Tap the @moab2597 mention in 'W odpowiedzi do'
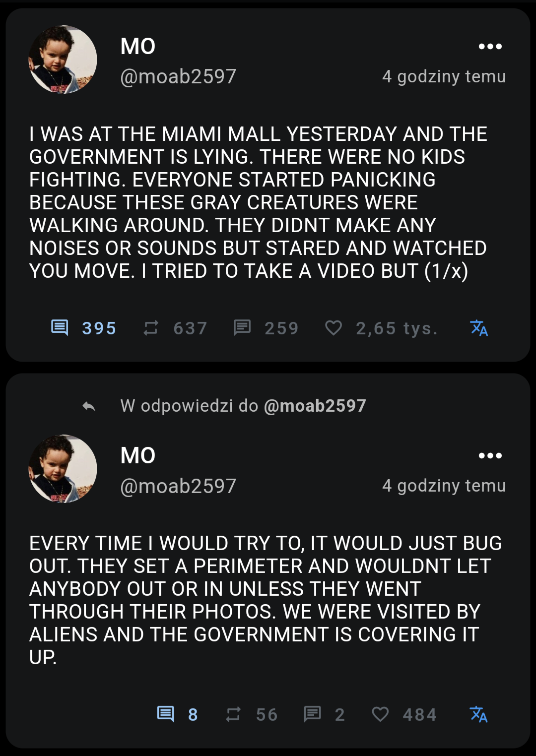This screenshot has width=536, height=756. tap(315, 406)
